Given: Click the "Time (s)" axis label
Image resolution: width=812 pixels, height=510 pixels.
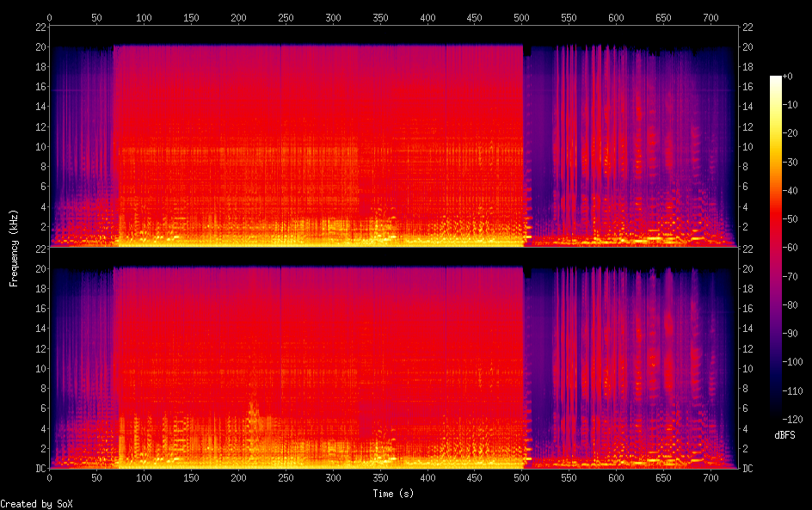Looking at the screenshot, I should [391, 494].
